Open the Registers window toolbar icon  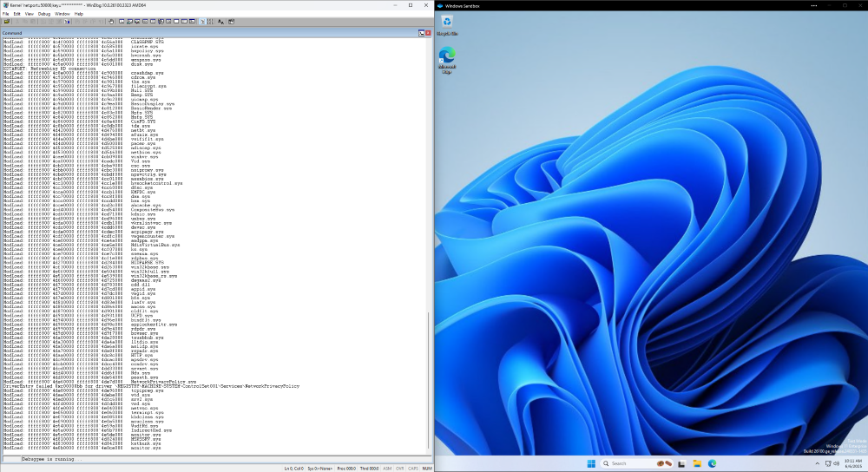(145, 22)
